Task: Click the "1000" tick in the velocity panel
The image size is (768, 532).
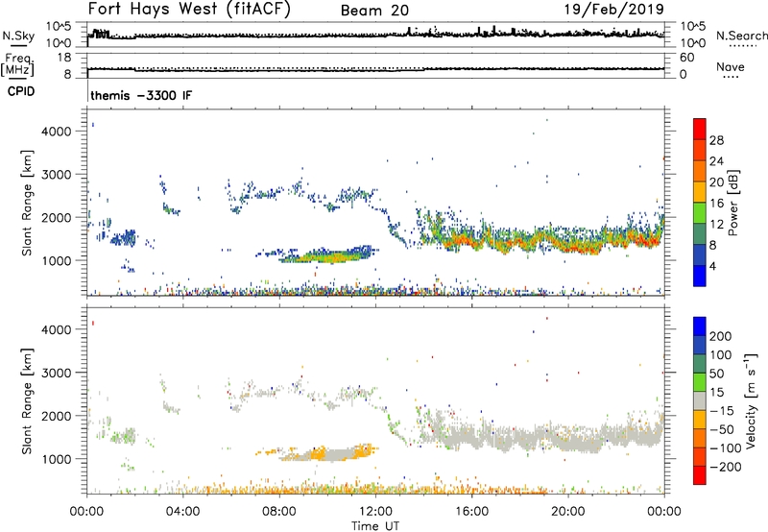Action: coord(57,459)
